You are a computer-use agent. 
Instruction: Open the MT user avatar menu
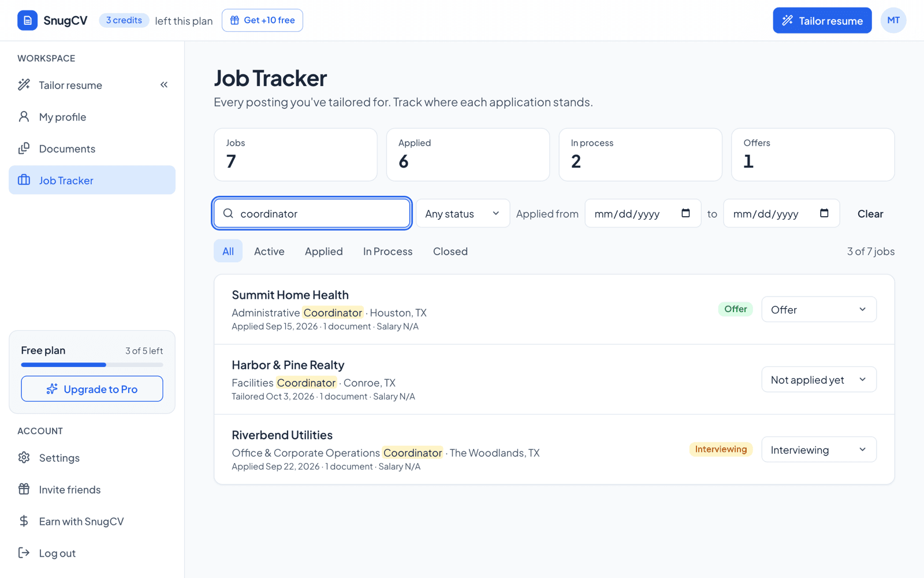pyautogui.click(x=893, y=20)
